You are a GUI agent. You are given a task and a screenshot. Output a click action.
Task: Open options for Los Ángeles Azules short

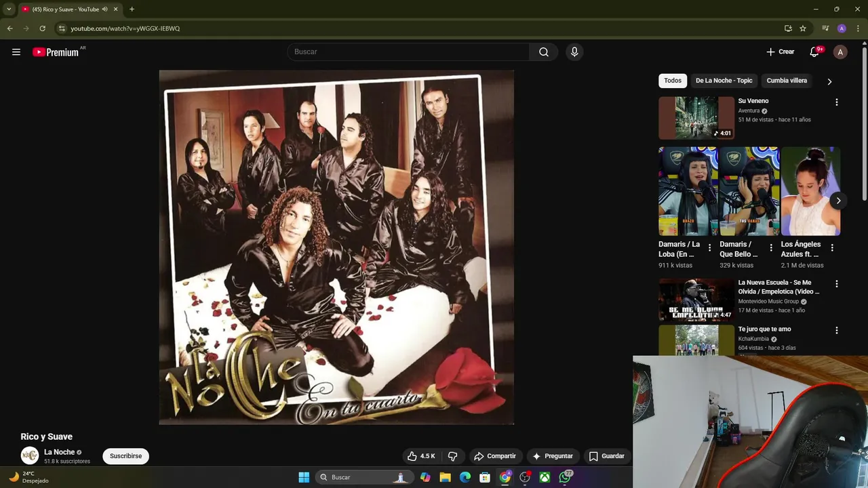coord(832,248)
